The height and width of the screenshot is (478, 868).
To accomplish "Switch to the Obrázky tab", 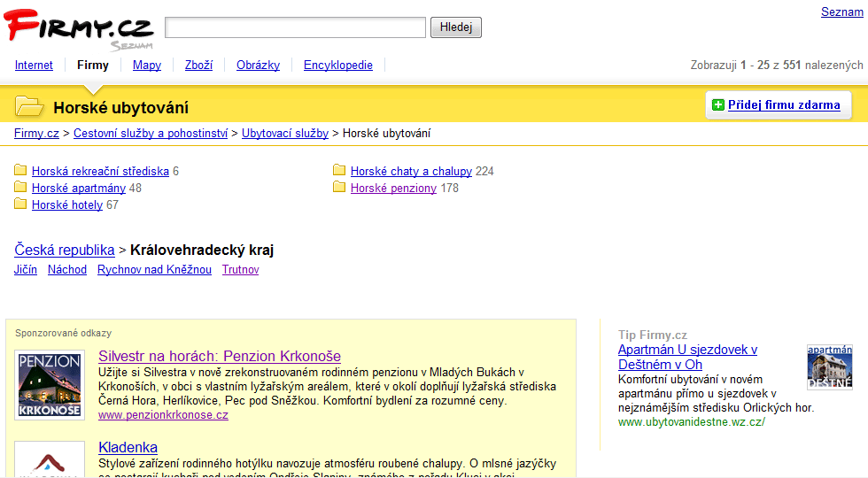I will point(258,66).
